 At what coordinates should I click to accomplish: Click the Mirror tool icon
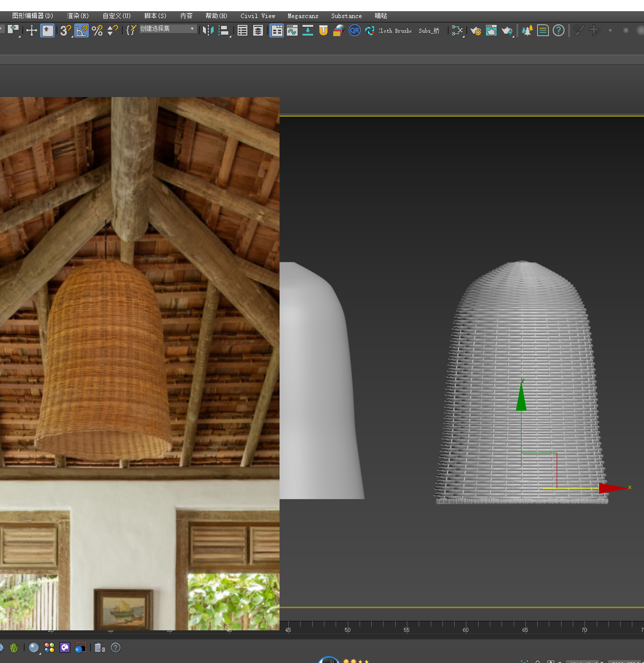point(208,31)
